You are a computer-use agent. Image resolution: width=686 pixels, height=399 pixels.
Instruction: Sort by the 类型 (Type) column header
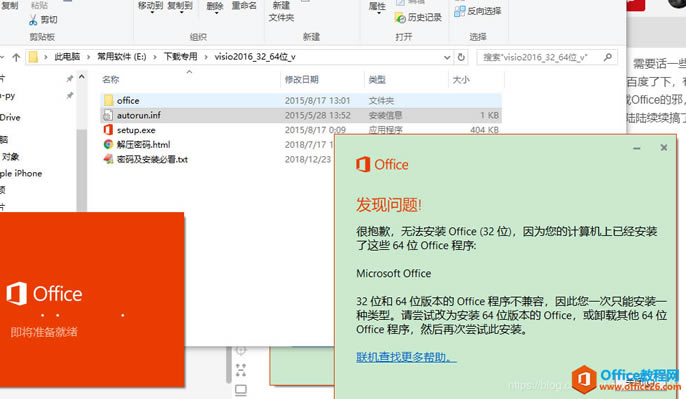point(377,80)
